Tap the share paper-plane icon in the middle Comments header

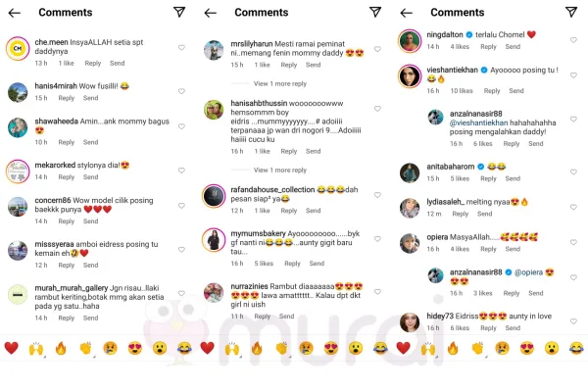375,12
